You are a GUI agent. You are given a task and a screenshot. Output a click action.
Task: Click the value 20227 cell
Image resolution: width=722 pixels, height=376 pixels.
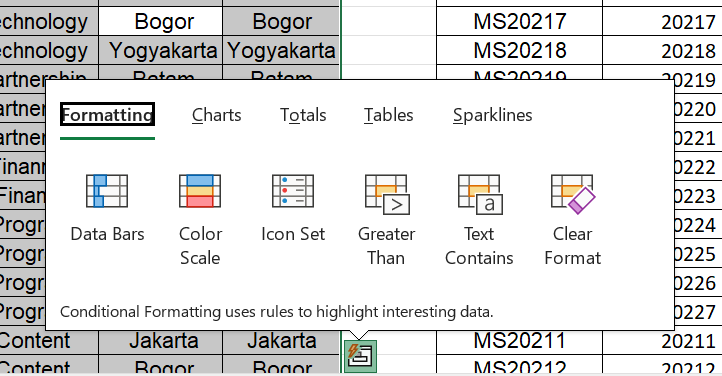tap(698, 312)
